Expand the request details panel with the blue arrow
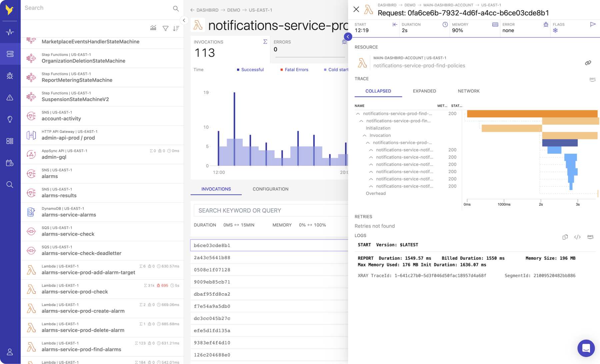 tap(348, 37)
